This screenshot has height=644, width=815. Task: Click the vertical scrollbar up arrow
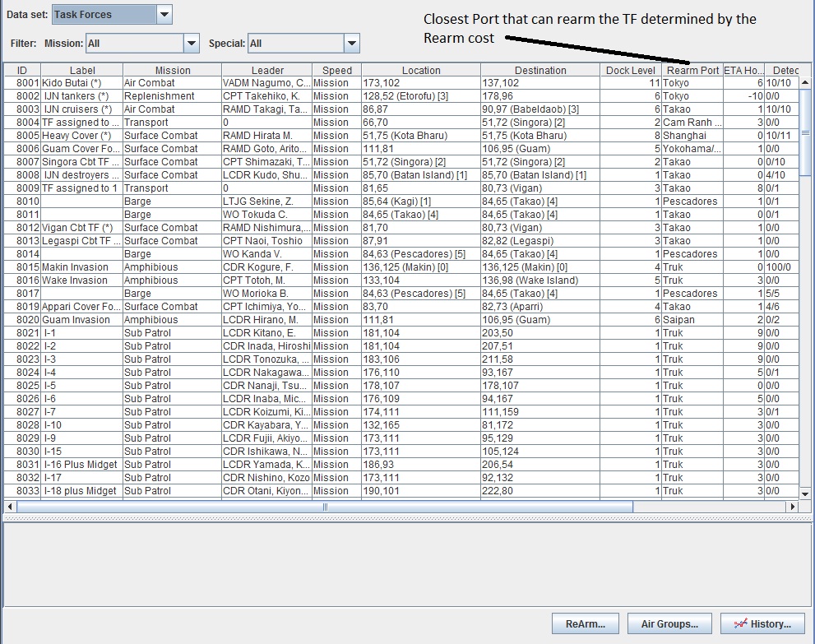point(805,82)
